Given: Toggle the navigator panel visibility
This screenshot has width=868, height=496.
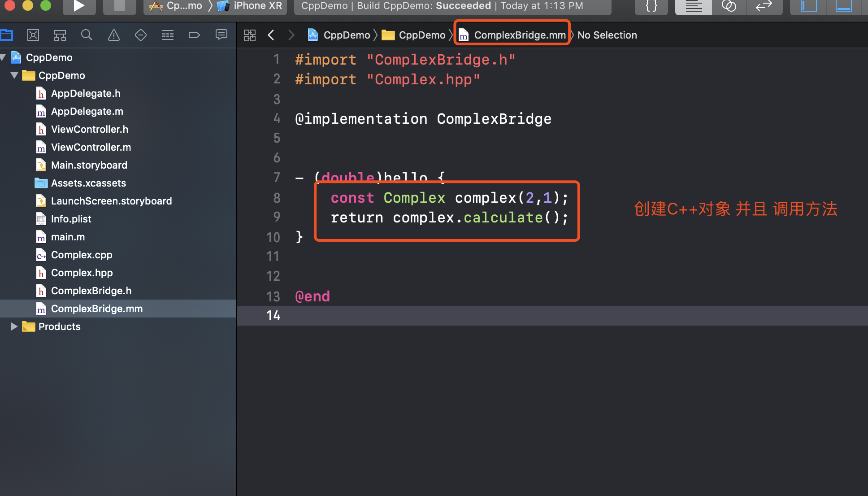Looking at the screenshot, I should (808, 6).
